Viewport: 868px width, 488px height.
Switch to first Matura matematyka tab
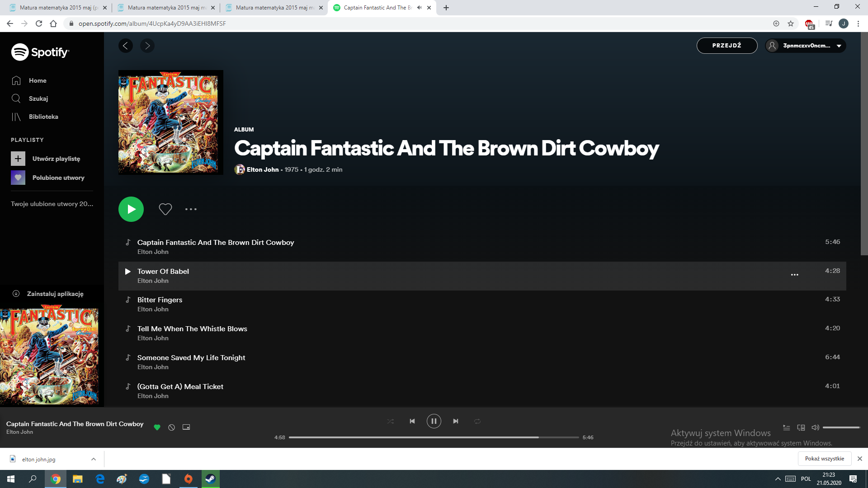coord(58,8)
